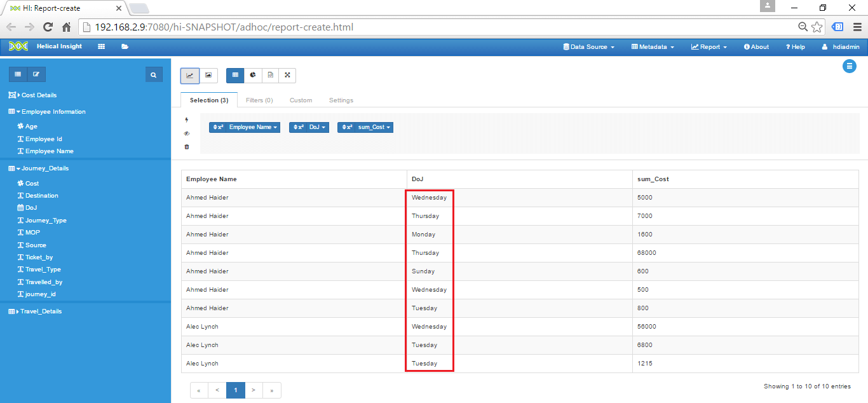Select the Employee Id field
This screenshot has width=868, height=403.
39,139
